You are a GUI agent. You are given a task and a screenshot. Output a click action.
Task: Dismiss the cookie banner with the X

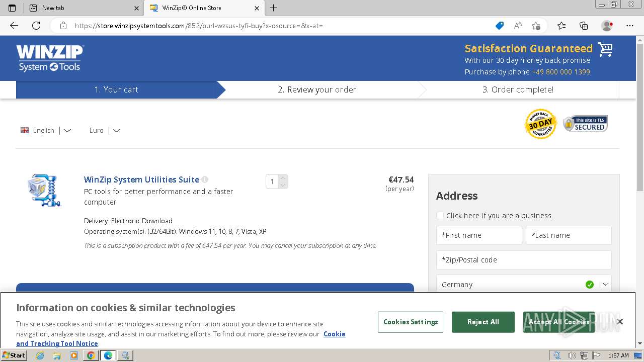(x=620, y=321)
